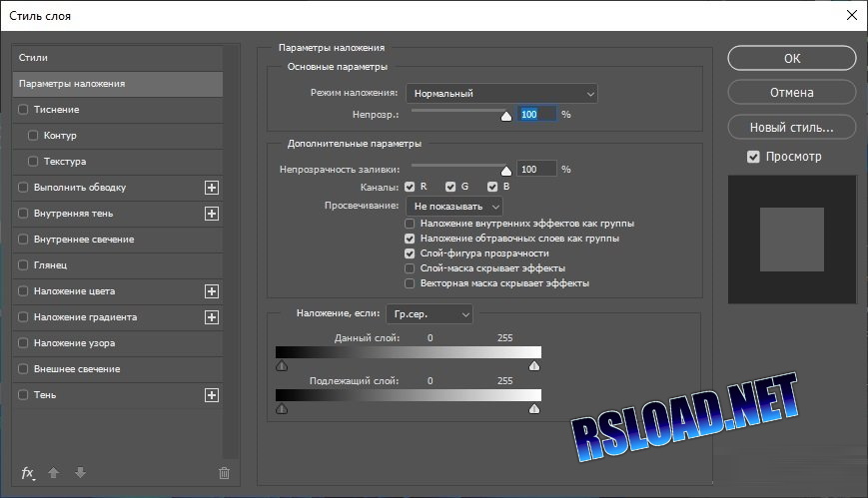The width and height of the screenshot is (868, 498).
Task: Enable the Контур checkbox
Action: click(33, 136)
